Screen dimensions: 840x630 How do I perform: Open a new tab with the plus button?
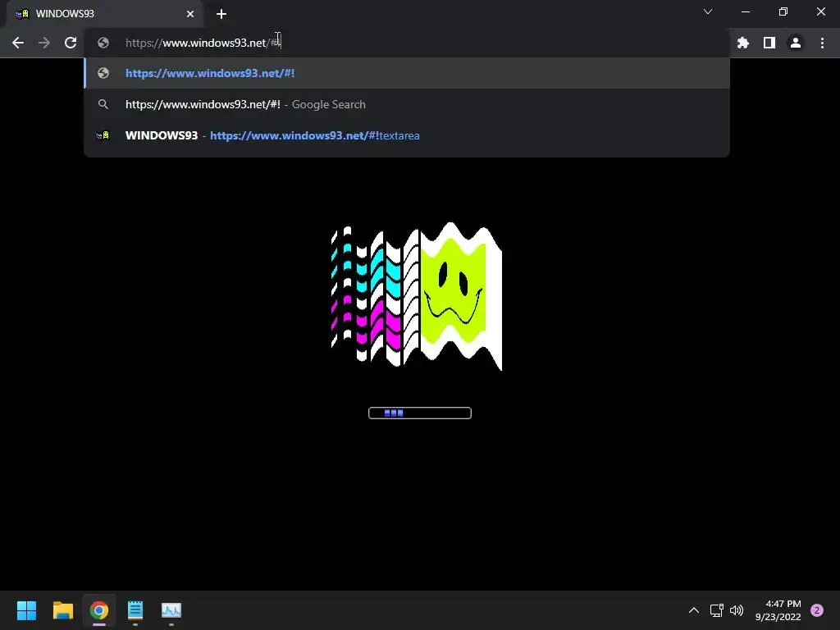(221, 14)
